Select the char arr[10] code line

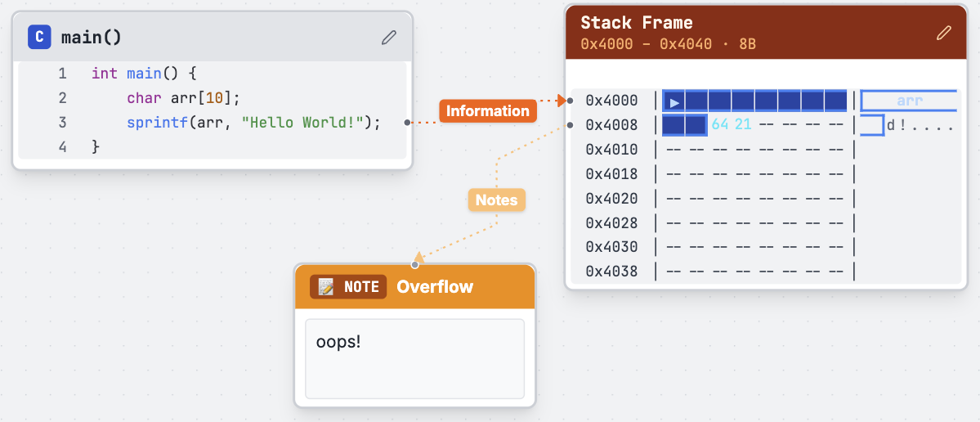click(183, 98)
